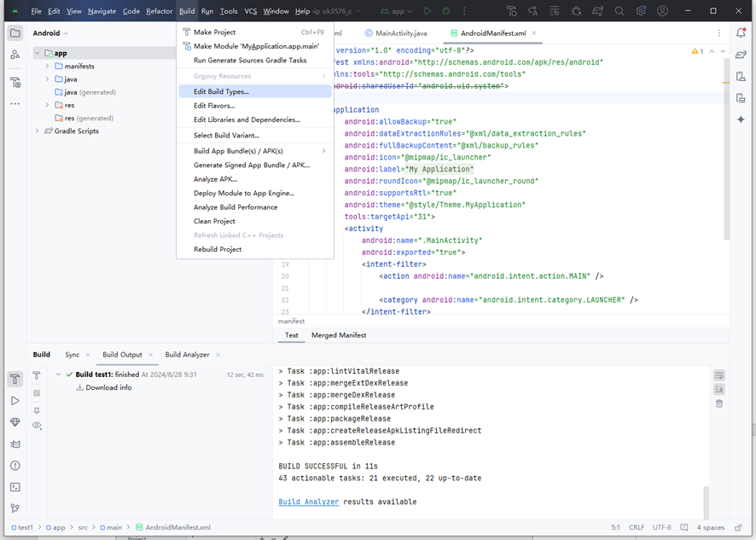Open the Terminal tool window icon

(x=15, y=487)
